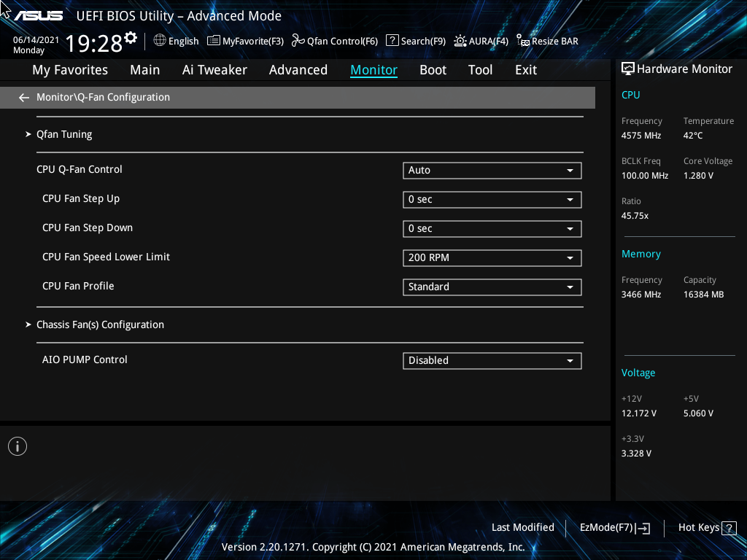Viewport: 747px width, 560px height.
Task: Click the Qfan Control fan icon
Action: click(298, 41)
